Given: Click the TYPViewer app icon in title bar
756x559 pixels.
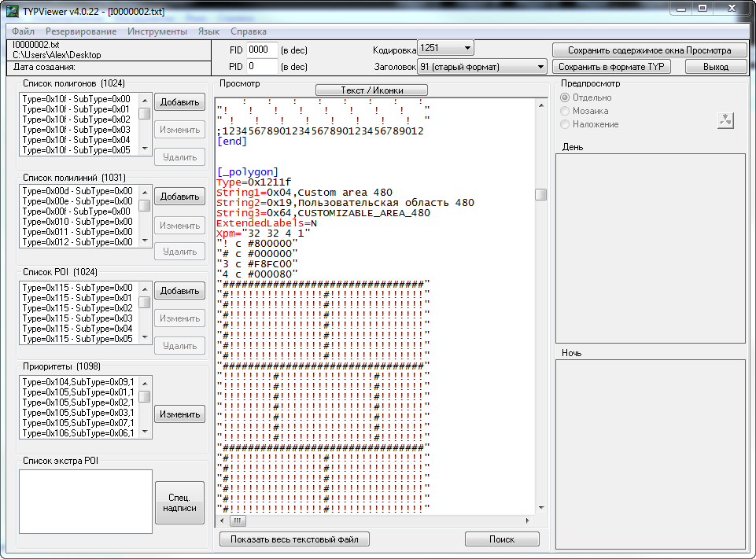Looking at the screenshot, I should (13, 10).
